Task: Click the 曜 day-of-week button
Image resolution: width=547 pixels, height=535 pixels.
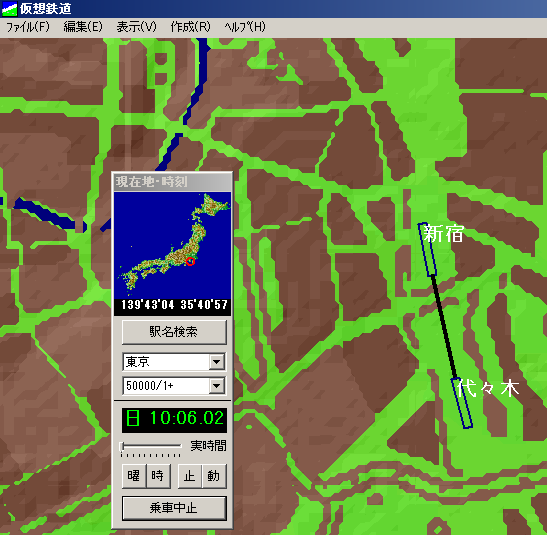Action: click(x=134, y=476)
